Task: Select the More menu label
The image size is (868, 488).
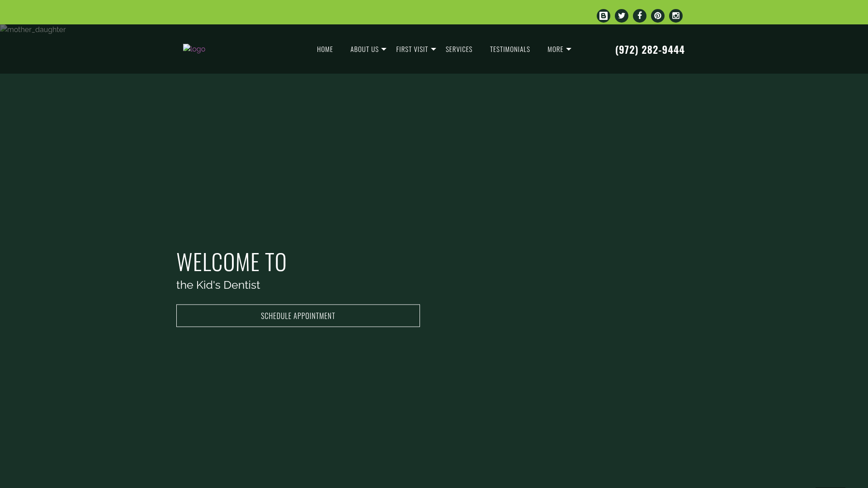Action: tap(555, 49)
